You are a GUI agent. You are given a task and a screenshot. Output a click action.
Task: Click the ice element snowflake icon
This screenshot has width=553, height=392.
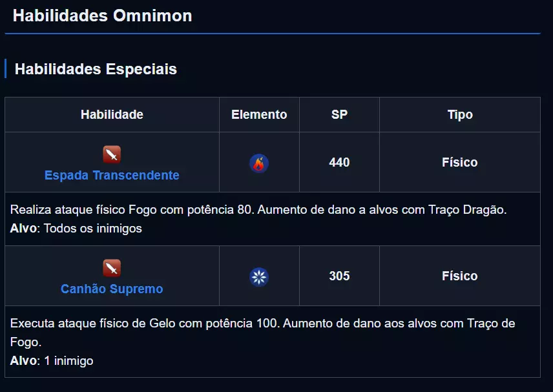[259, 277]
